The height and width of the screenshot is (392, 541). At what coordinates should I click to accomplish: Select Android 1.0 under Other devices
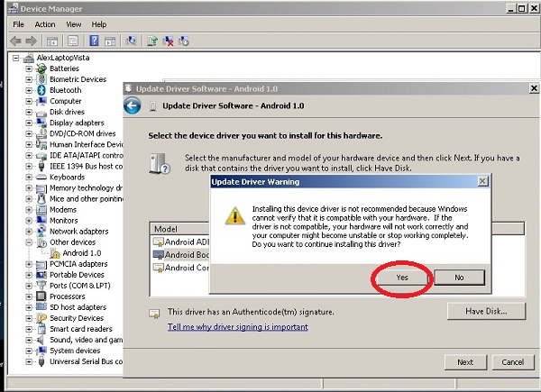pyautogui.click(x=82, y=253)
